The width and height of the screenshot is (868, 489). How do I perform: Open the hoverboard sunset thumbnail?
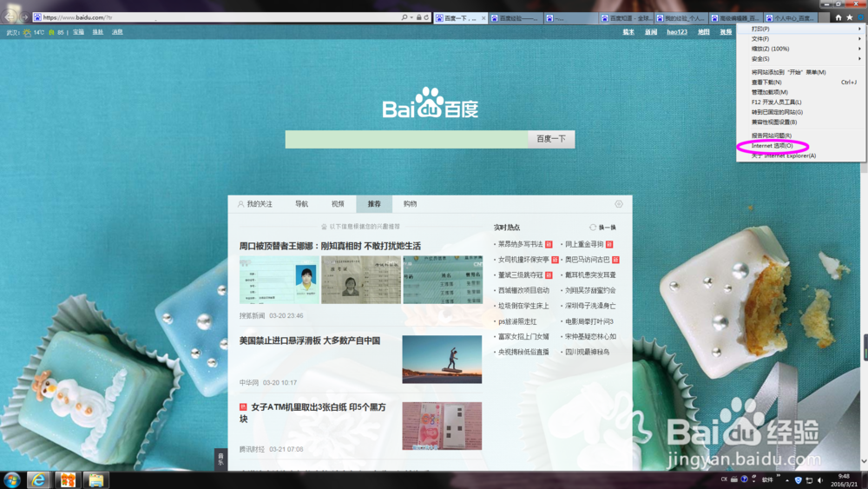pyautogui.click(x=442, y=359)
